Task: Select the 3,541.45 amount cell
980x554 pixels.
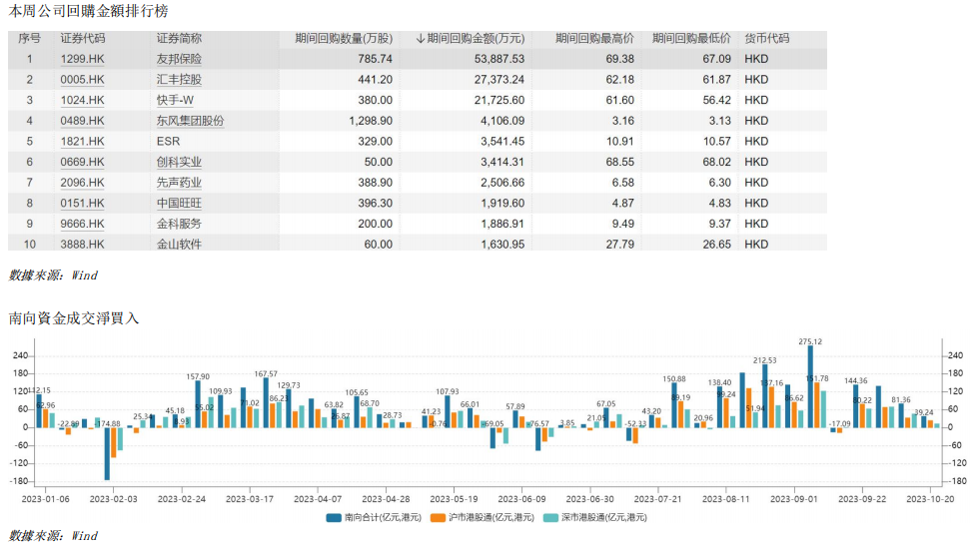Action: [x=502, y=142]
